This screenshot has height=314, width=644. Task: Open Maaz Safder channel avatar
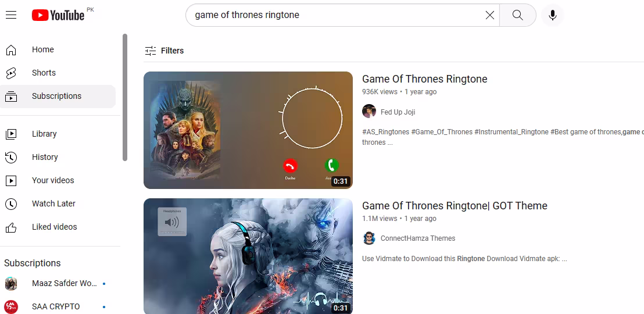click(11, 284)
